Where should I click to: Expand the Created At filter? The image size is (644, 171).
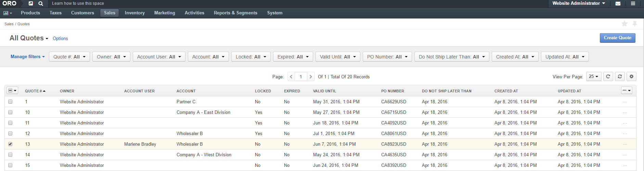(x=515, y=57)
